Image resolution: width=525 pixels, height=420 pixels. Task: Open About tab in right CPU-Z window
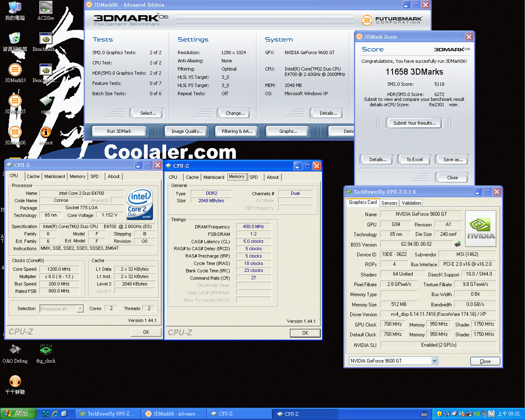click(273, 177)
